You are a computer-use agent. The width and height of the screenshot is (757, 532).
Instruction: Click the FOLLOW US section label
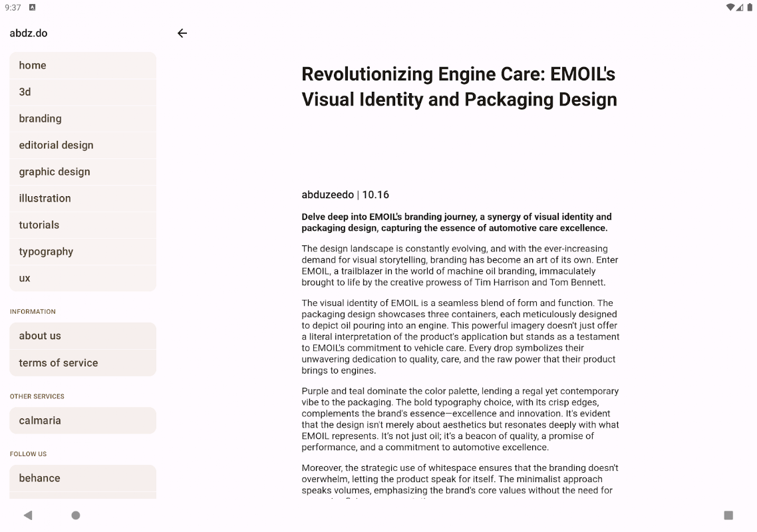click(x=29, y=454)
